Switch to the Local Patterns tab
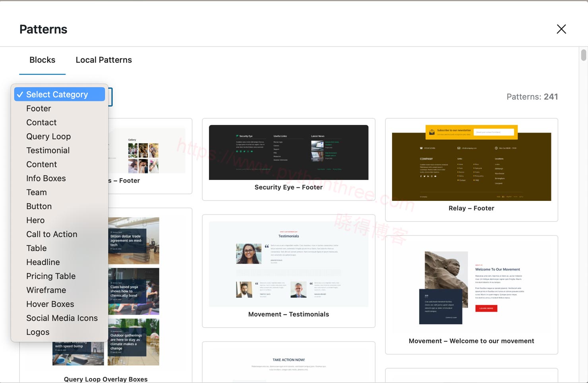Viewport: 588px width, 383px height. tap(104, 60)
